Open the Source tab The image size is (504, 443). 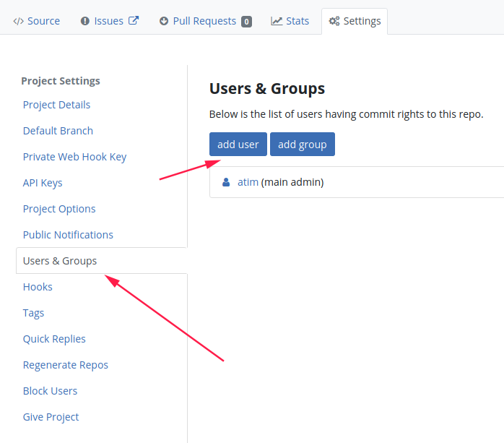[x=36, y=21]
